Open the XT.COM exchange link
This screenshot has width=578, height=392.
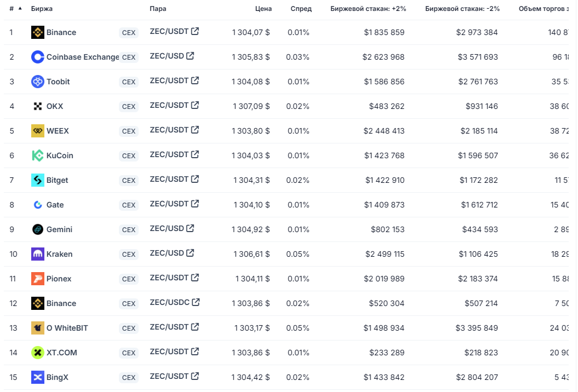pyautogui.click(x=61, y=353)
